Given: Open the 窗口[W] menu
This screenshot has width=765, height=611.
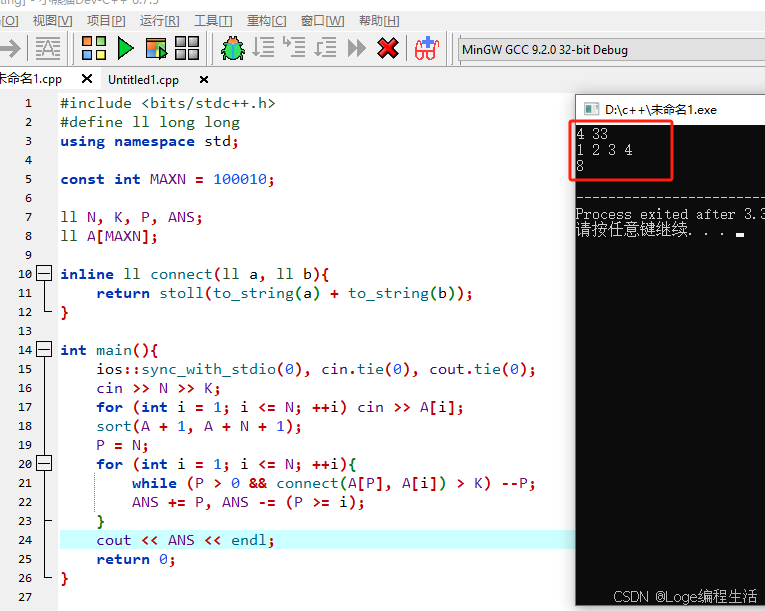Looking at the screenshot, I should [322, 21].
